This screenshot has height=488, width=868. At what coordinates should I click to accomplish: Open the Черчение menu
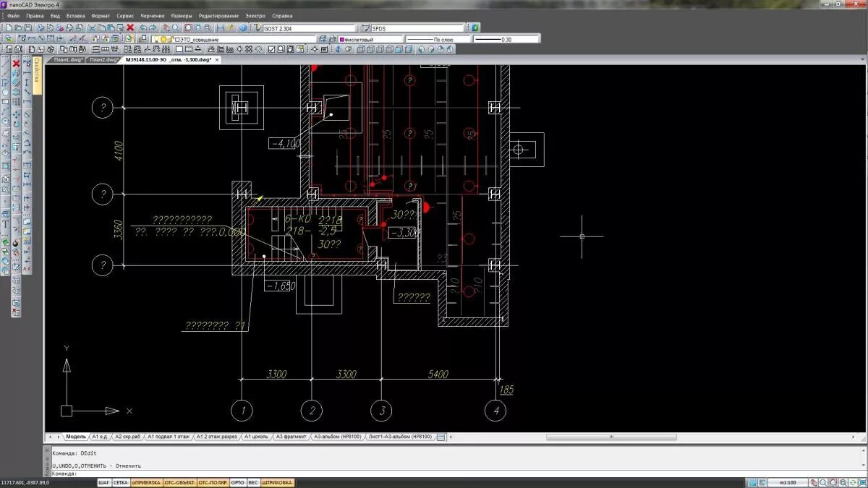pos(153,15)
